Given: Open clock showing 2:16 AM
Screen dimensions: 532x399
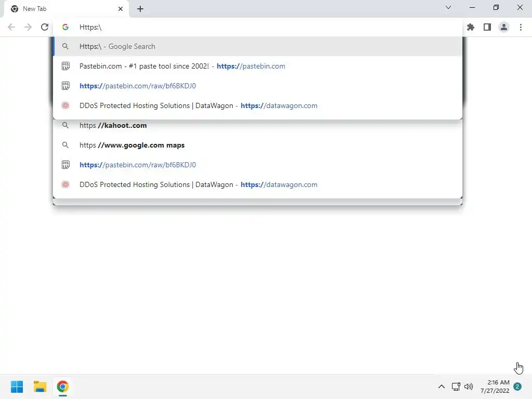Looking at the screenshot, I should (495, 387).
